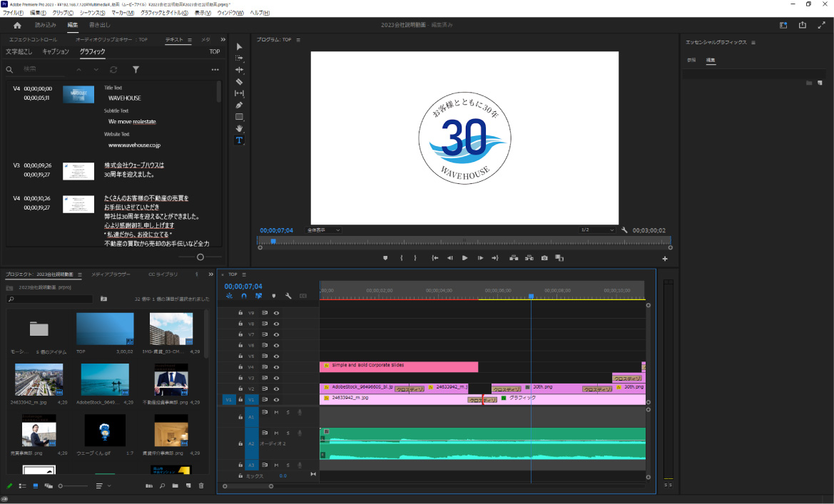This screenshot has height=504, width=834.
Task: Select the Ripple Edit tool
Action: click(x=239, y=70)
